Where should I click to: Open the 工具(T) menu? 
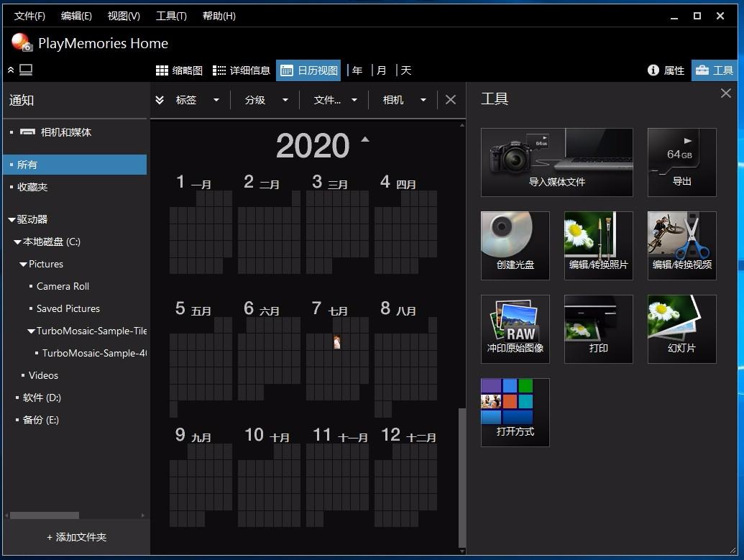tap(171, 16)
